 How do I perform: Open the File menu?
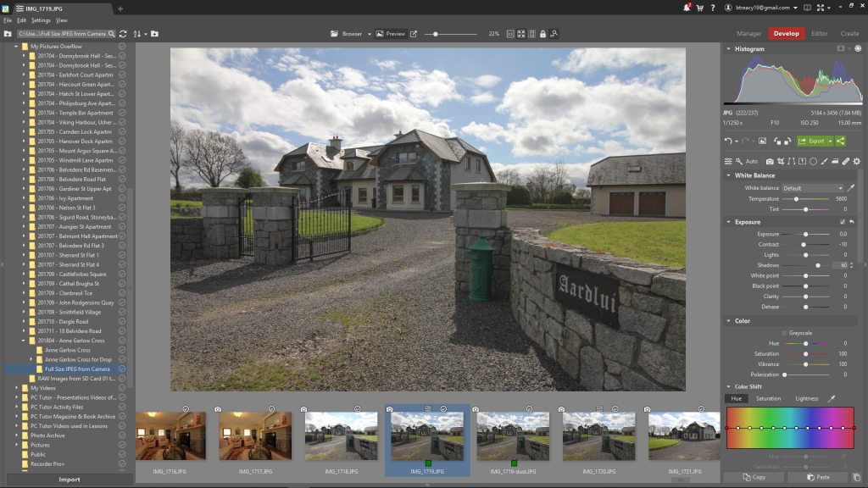click(8, 20)
